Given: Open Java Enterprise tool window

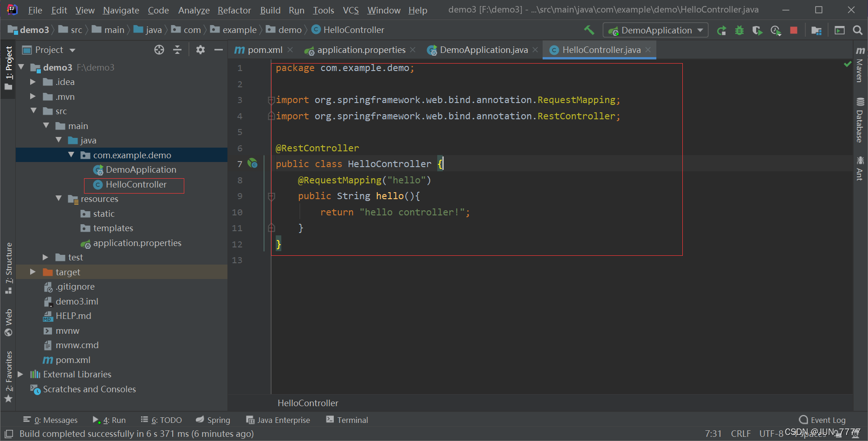Looking at the screenshot, I should click(278, 420).
